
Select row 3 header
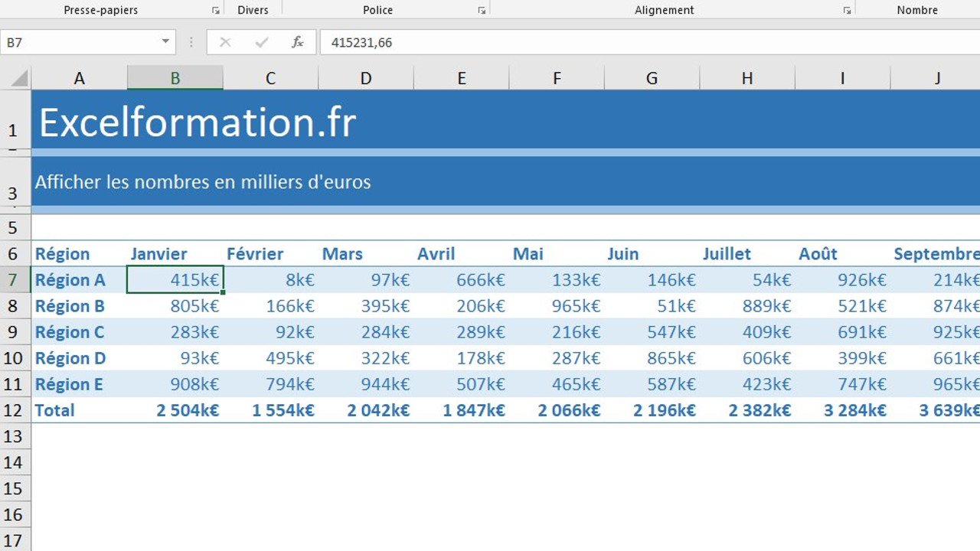tap(15, 182)
